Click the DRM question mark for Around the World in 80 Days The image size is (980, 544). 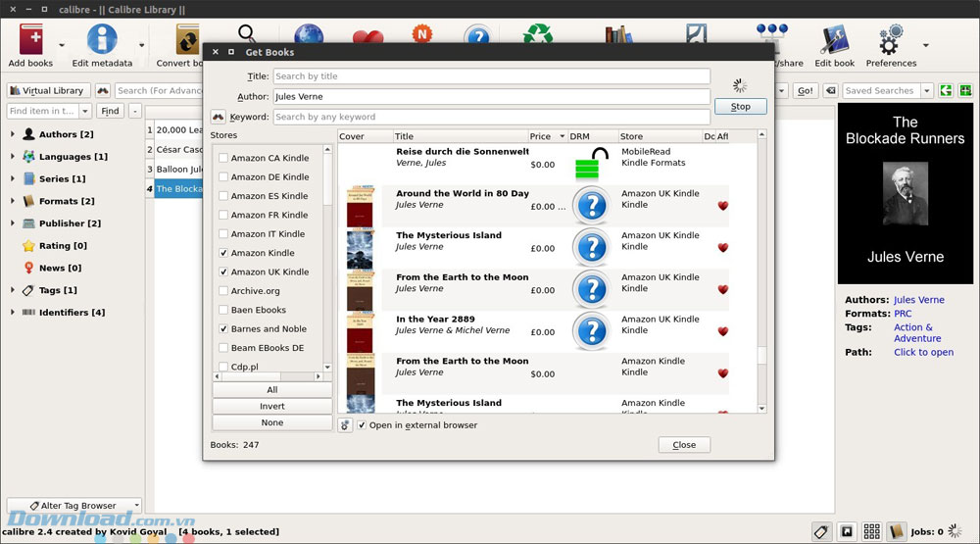(591, 206)
